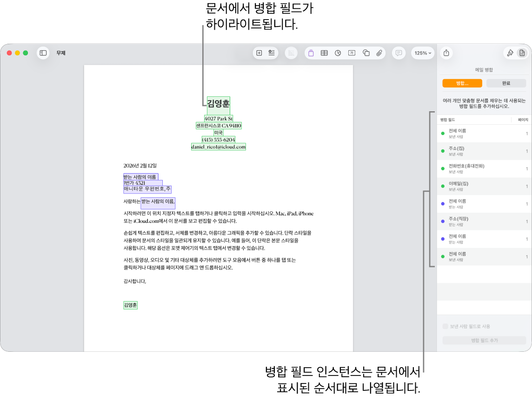Click the 메일 병합 panel heading
Screen dimensions: 532x396
pyautogui.click(x=484, y=70)
